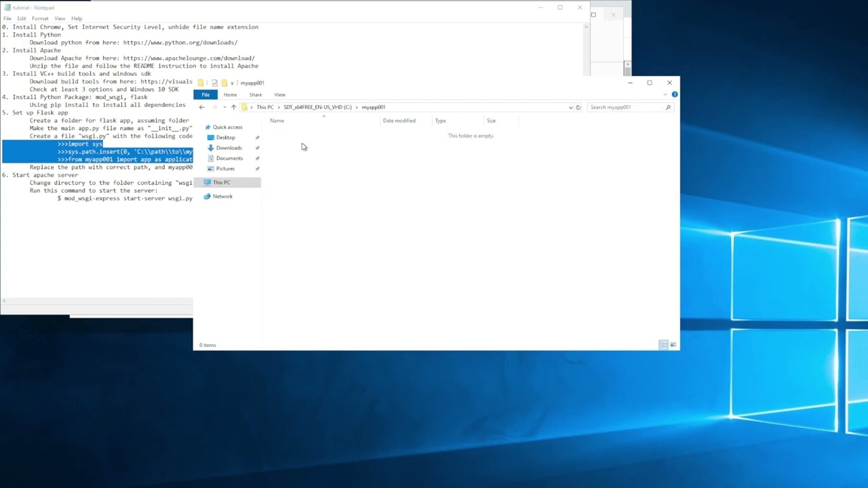The width and height of the screenshot is (868, 488).
Task: Select This PC in navigation pane
Action: [221, 182]
